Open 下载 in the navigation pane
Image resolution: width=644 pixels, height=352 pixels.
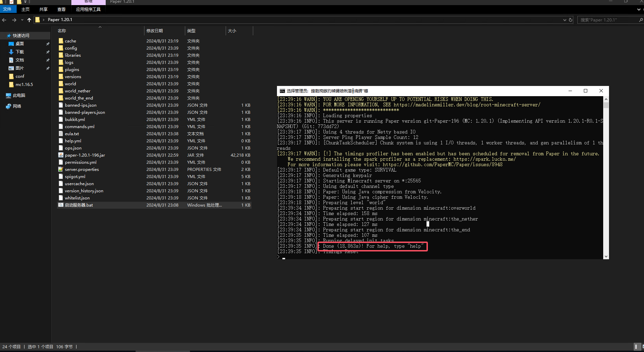click(20, 52)
